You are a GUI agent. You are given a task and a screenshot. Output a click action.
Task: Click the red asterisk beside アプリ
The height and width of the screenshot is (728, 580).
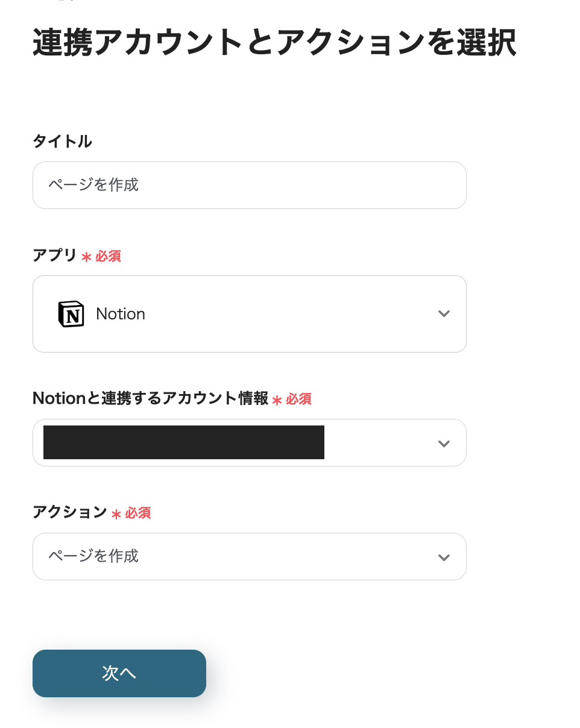[x=86, y=257]
